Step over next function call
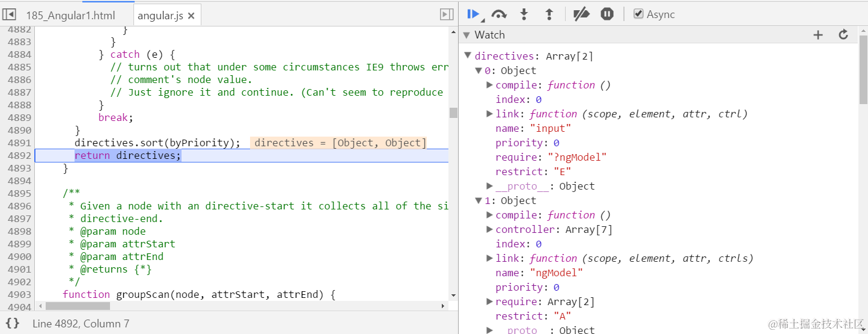This screenshot has width=868, height=334. 499,14
